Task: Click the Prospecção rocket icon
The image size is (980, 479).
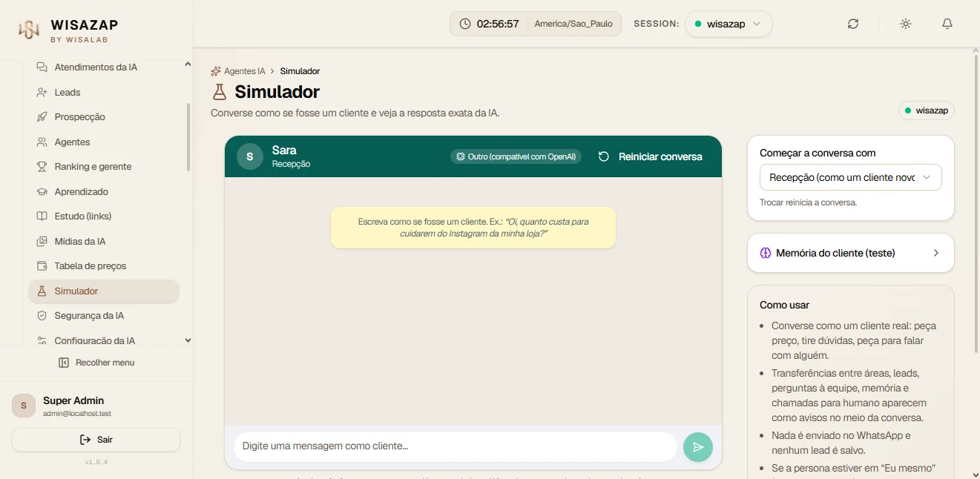Action: pos(42,117)
